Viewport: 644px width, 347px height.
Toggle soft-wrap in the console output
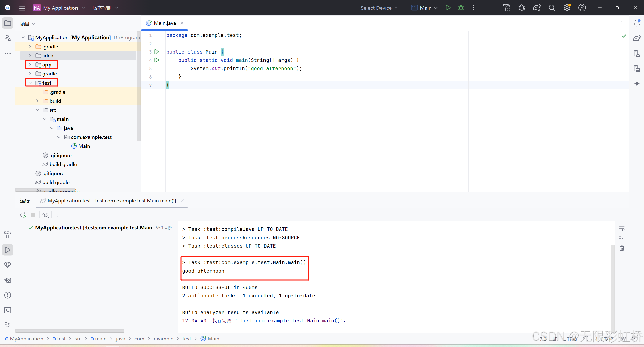tap(622, 229)
